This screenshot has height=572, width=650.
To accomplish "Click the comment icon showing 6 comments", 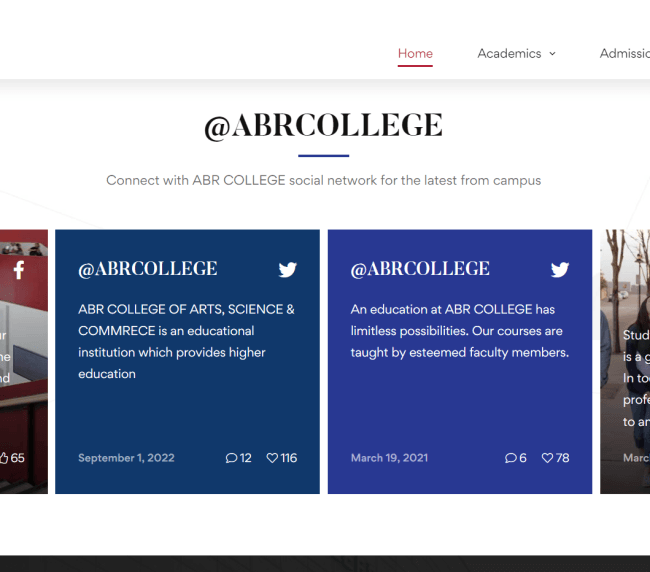I will pyautogui.click(x=511, y=458).
